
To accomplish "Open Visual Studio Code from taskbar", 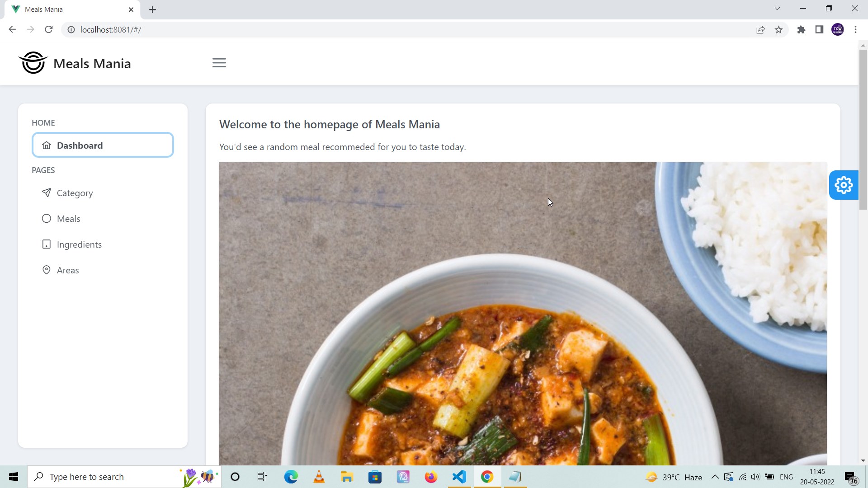I will [x=459, y=477].
